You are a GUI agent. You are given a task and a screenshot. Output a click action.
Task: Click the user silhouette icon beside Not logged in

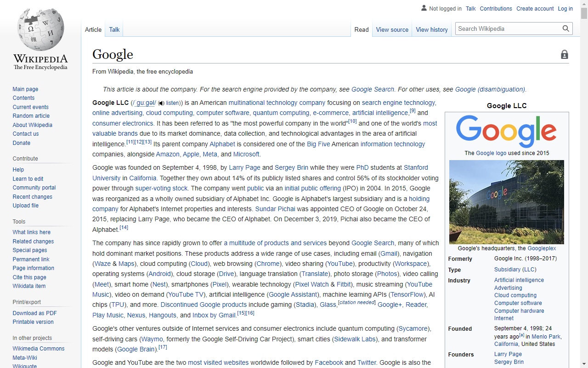coord(423,8)
